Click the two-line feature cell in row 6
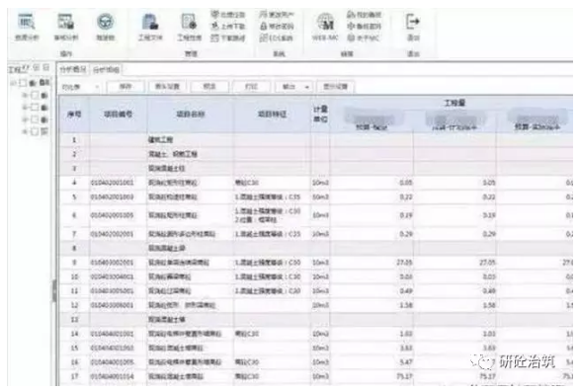Viewport: 577px width, 392px height. click(272, 215)
